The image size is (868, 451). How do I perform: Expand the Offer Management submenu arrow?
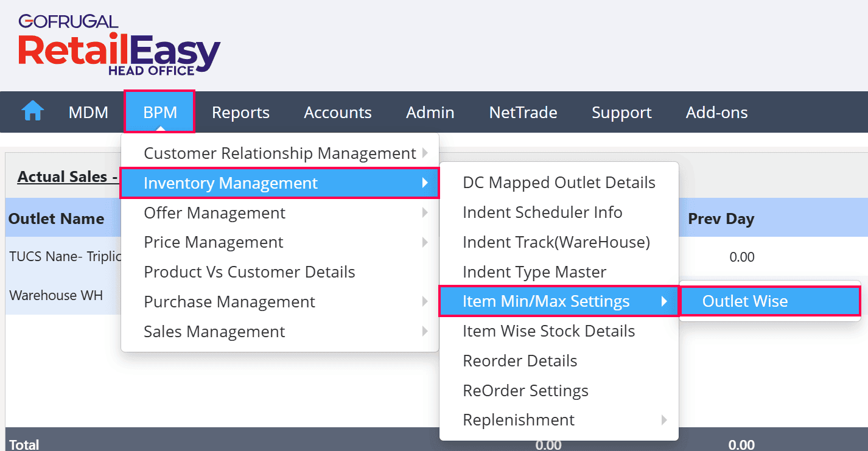click(x=425, y=213)
